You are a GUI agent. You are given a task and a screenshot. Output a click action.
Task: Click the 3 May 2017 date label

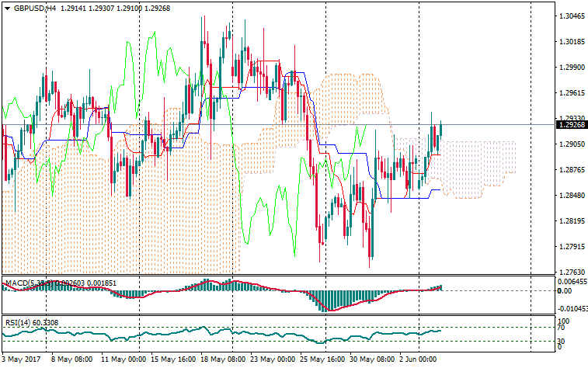pos(21,360)
